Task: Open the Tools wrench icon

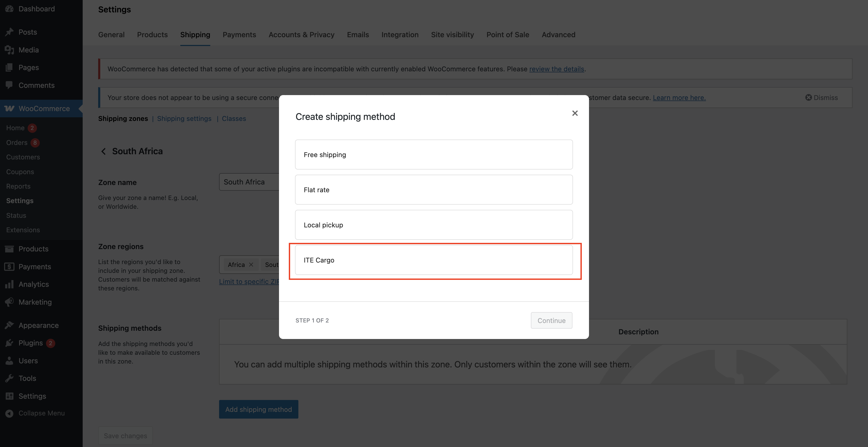Action: pos(9,378)
